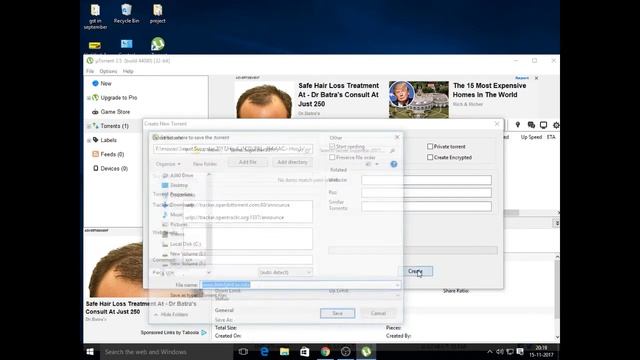Click the gear preferences icon in toolbar
Viewport: 640px width, 360px height.
(x=556, y=125)
